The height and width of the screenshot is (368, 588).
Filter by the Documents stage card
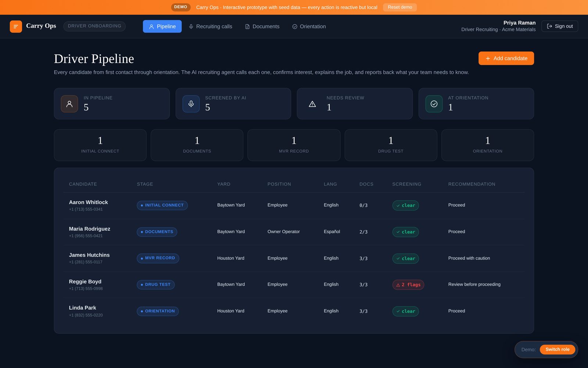[197, 145]
